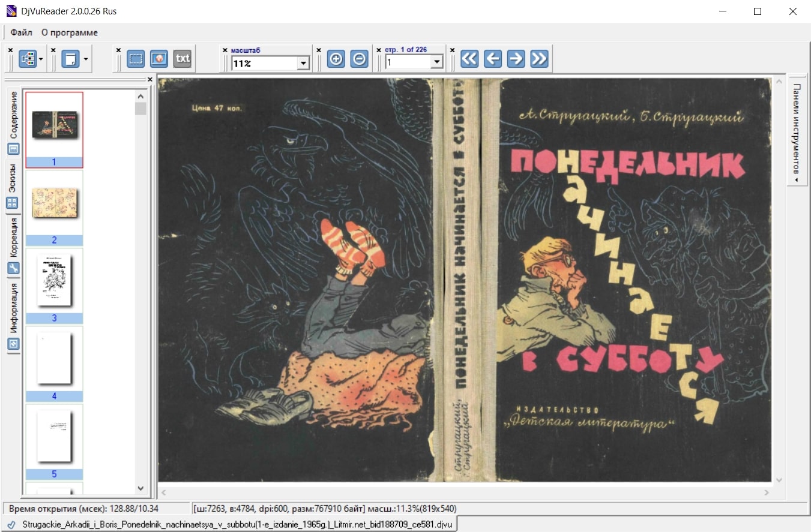Select the Strugackie Ponedelnik .djvu document tab
This screenshot has height=532, width=811.
[x=231, y=524]
